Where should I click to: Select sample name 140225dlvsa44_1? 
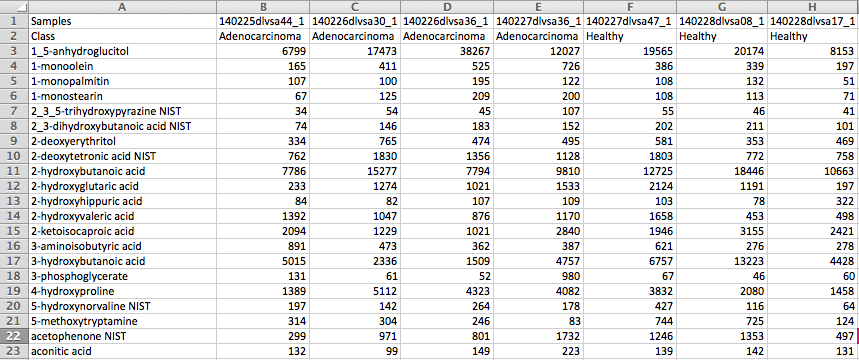coord(263,22)
